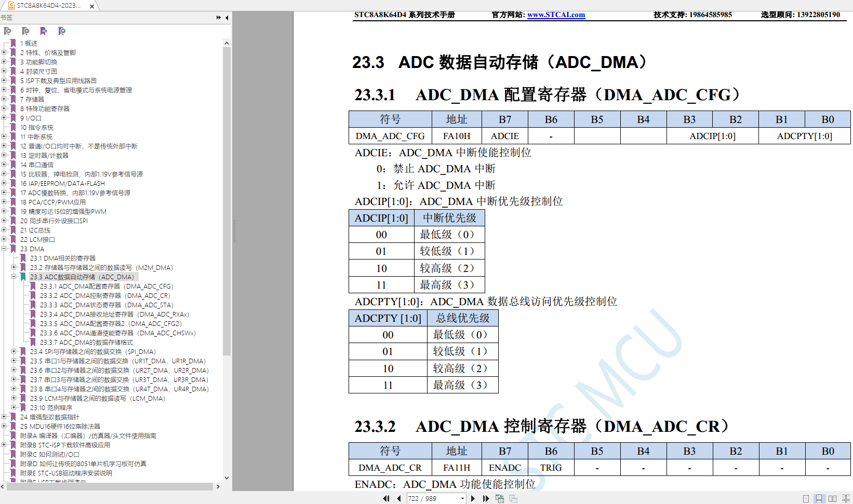Screen dimensions: 853x504
Task: Open bookmark 19 增强型PWM
Action: coord(63,211)
